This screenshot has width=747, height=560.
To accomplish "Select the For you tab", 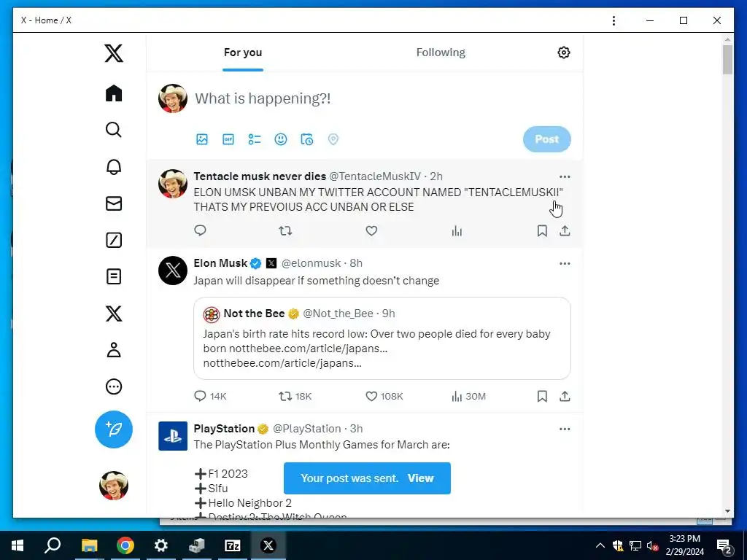I will 243,52.
